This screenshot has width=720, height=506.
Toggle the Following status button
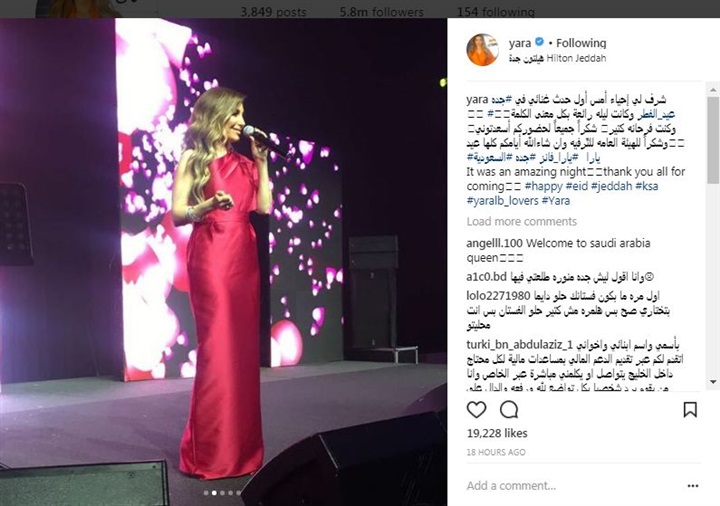pos(581,43)
